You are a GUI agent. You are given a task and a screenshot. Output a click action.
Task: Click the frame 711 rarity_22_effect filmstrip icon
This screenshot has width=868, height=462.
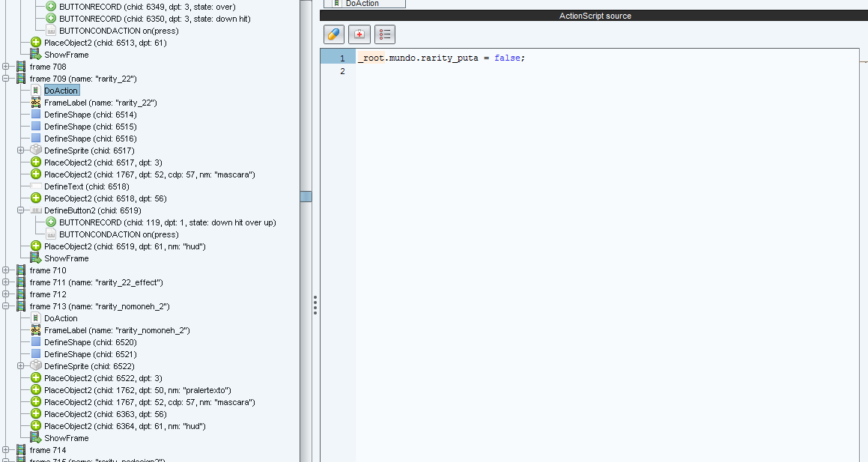pyautogui.click(x=21, y=282)
